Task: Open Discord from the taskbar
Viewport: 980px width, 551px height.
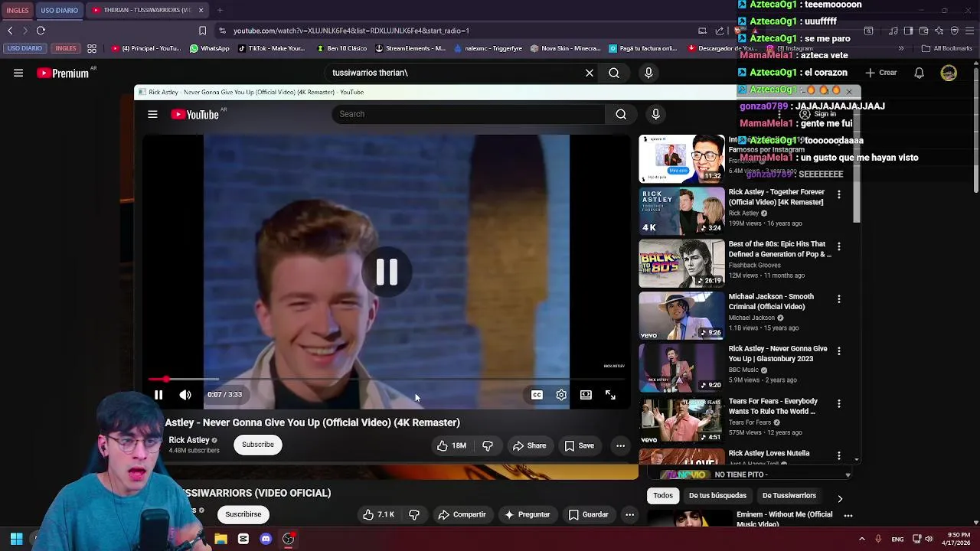Action: (x=266, y=539)
